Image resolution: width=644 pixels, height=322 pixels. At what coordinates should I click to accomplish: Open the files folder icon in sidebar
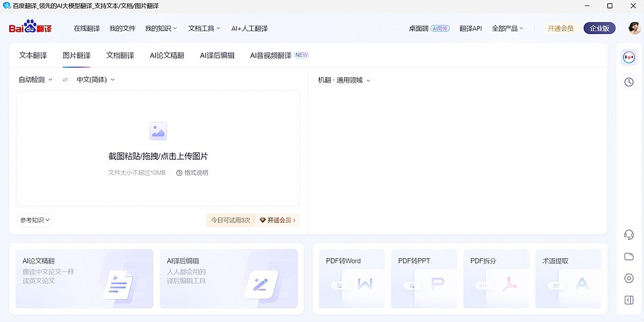click(x=628, y=256)
